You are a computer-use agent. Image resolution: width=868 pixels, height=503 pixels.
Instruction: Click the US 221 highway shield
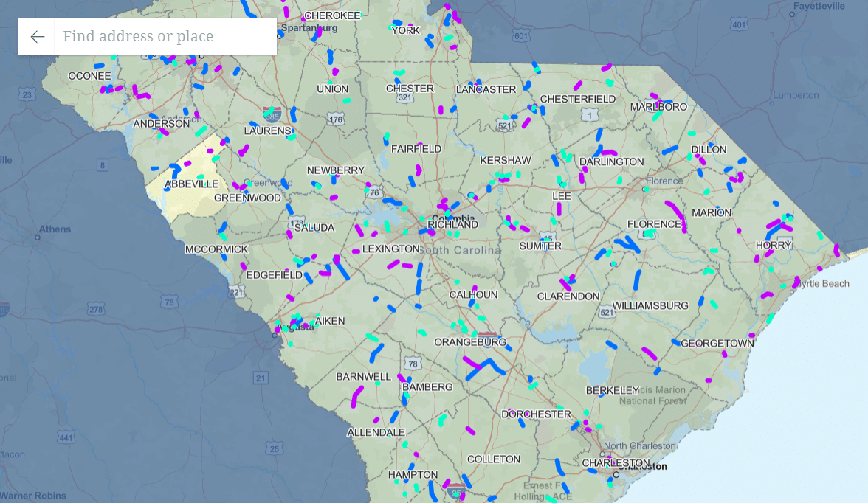(237, 292)
